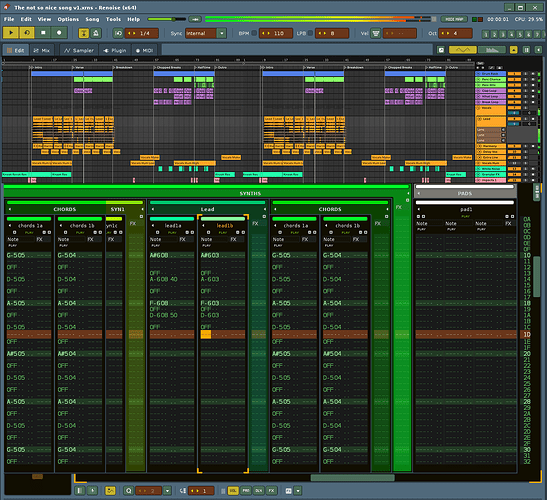547x500 pixels.
Task: Click the LPB 8 value field
Action: point(332,33)
